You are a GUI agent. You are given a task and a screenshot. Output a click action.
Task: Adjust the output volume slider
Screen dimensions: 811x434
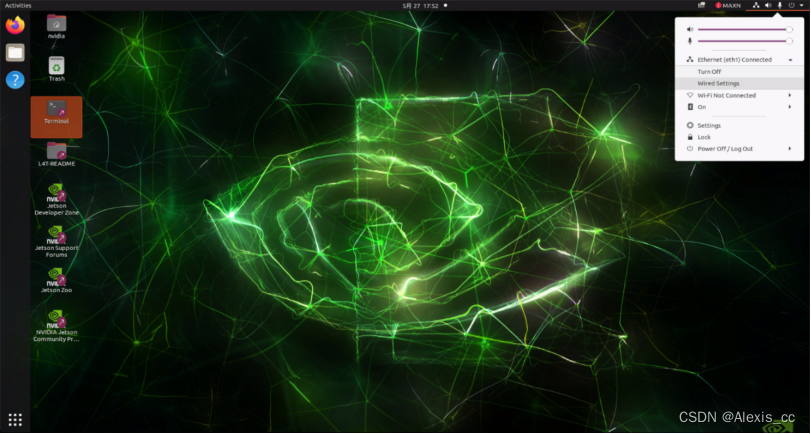[x=744, y=29]
